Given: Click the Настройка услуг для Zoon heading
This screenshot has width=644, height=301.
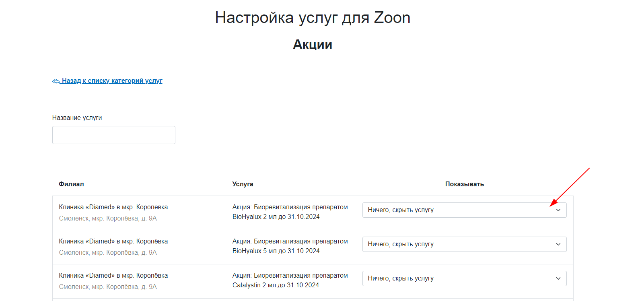Looking at the screenshot, I should point(313,18).
